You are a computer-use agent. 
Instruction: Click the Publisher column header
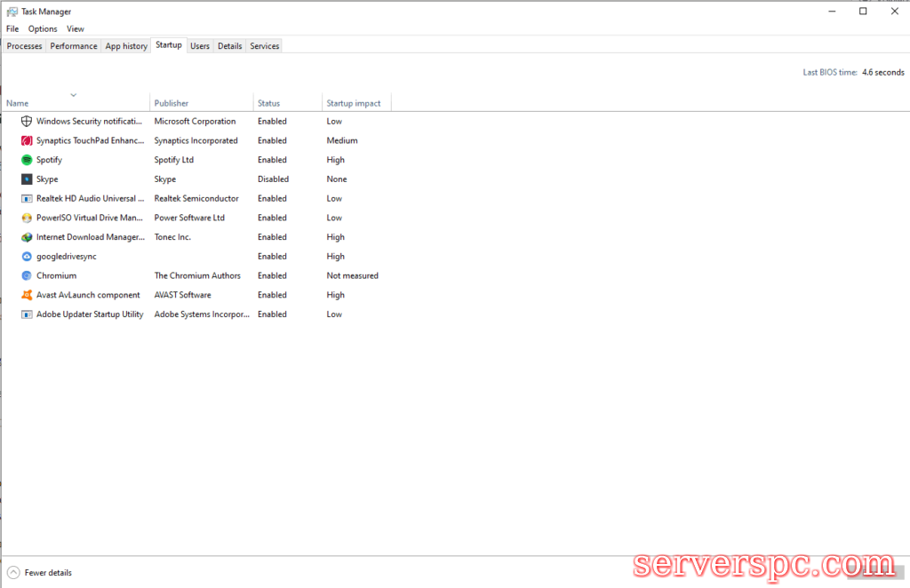172,103
